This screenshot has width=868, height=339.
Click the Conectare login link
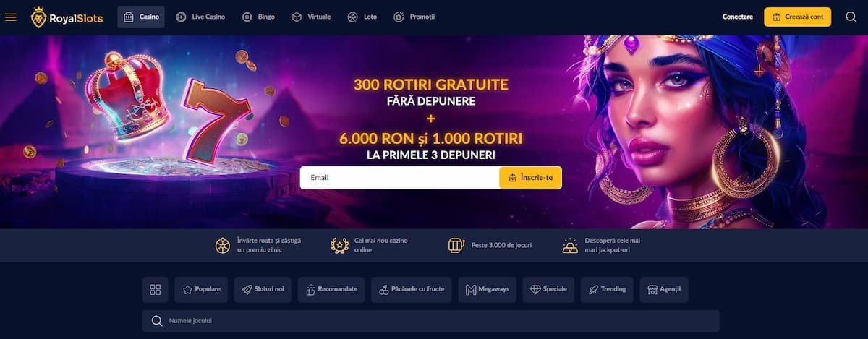tap(738, 17)
